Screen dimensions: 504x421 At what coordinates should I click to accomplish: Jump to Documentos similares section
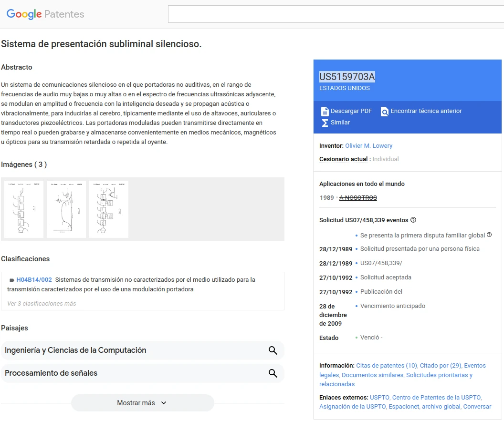pyautogui.click(x=372, y=375)
